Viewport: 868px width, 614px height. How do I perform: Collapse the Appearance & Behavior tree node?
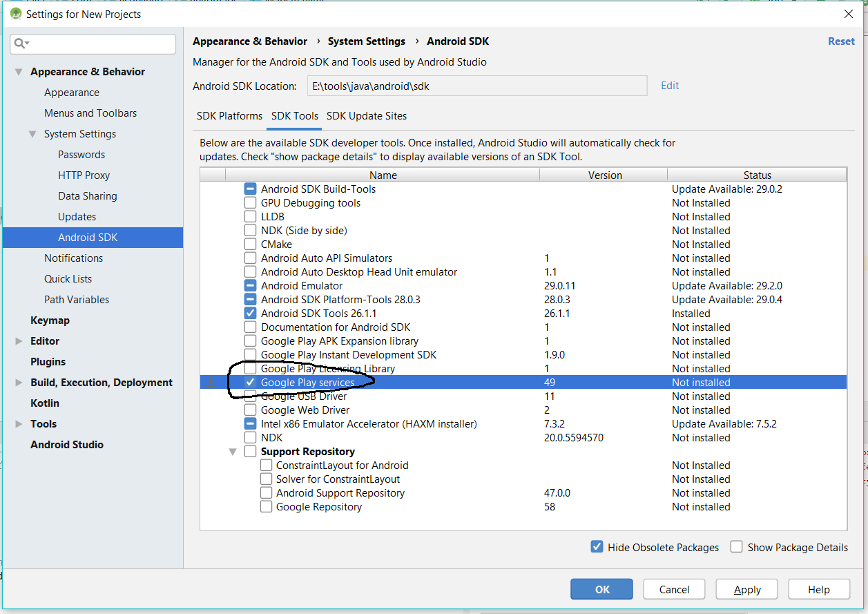point(18,72)
